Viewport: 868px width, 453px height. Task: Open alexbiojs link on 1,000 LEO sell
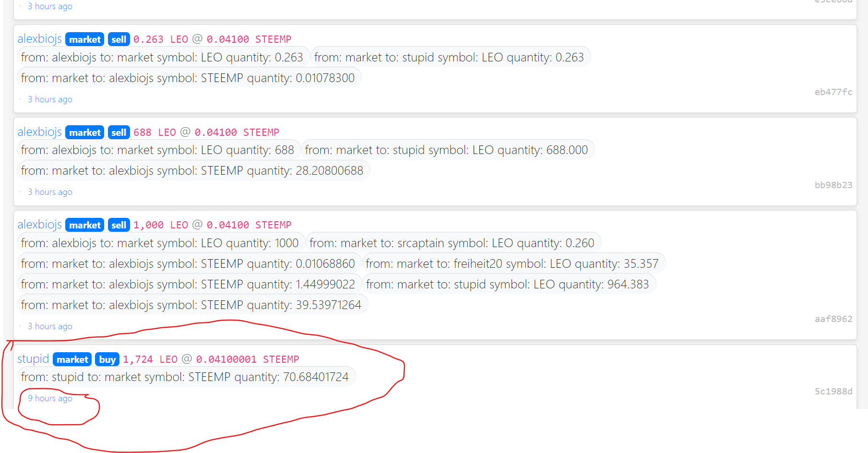click(40, 224)
